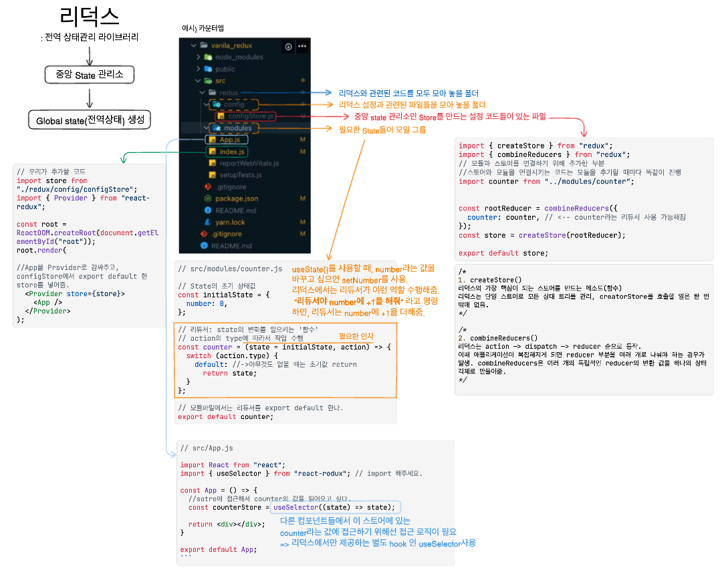
Task: Collapse the vanila_redux root folder chevron
Action: (x=194, y=45)
